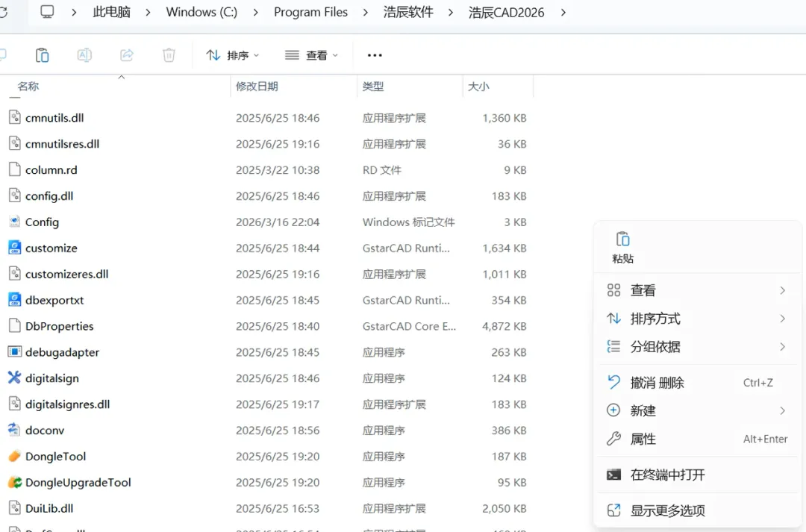Click the delete trash icon in the toolbar
Viewport: 806px width, 532px height.
tap(169, 55)
